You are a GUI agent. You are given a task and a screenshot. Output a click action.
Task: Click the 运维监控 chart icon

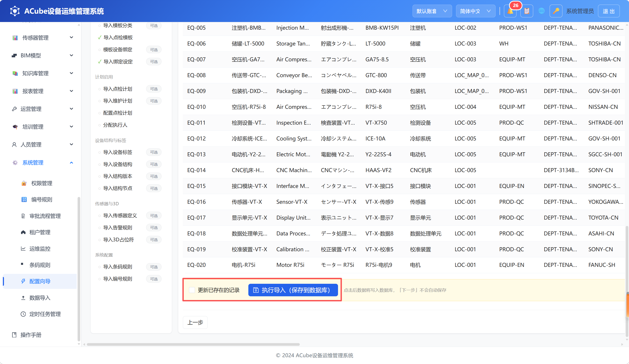(x=23, y=249)
